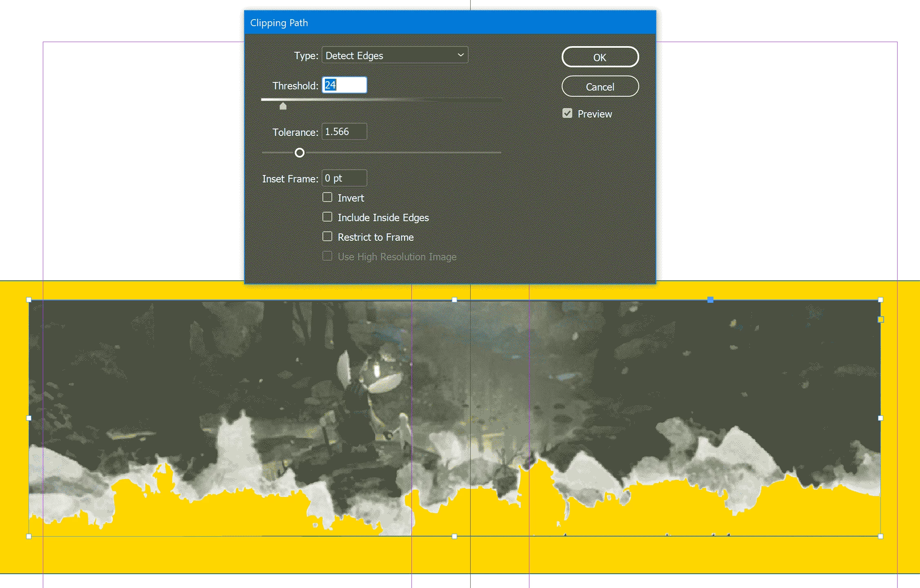
Task: Click the Threshold value input field
Action: click(344, 85)
